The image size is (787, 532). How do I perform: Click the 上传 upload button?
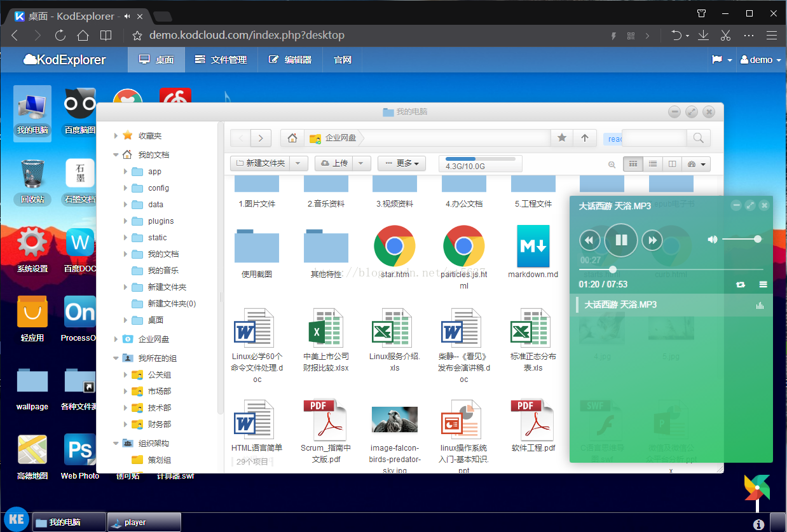pos(334,163)
